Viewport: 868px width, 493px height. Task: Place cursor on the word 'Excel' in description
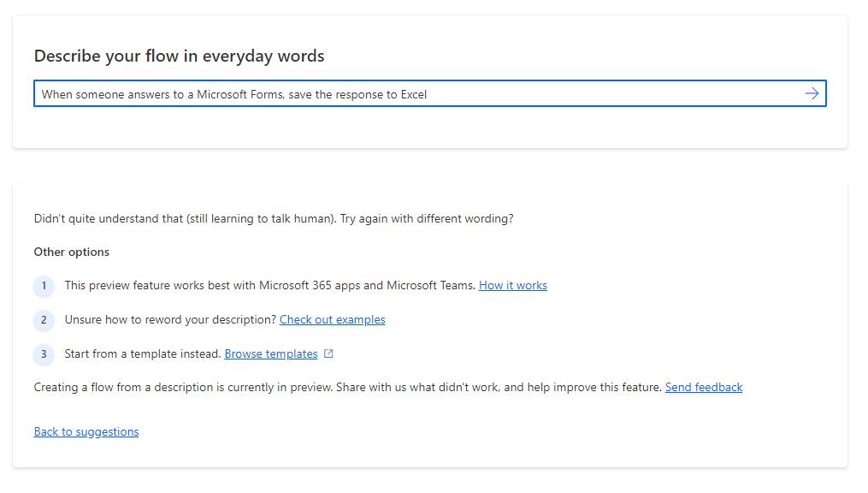pyautogui.click(x=414, y=94)
